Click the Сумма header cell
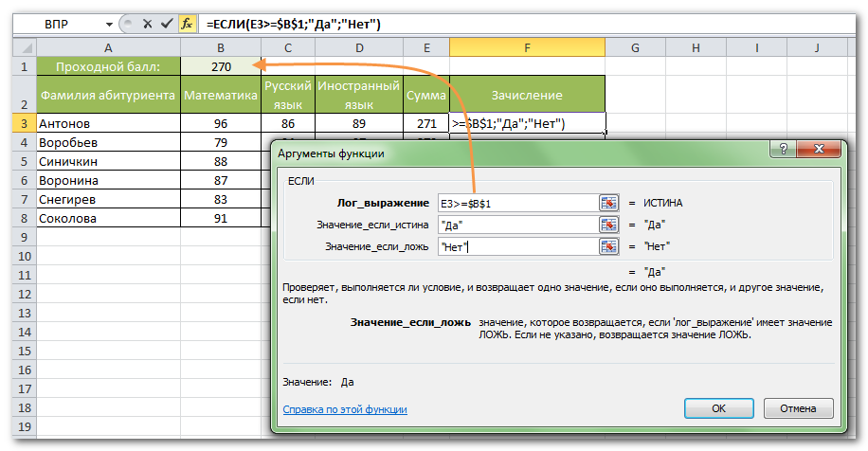The height and width of the screenshot is (451, 868). (426, 95)
